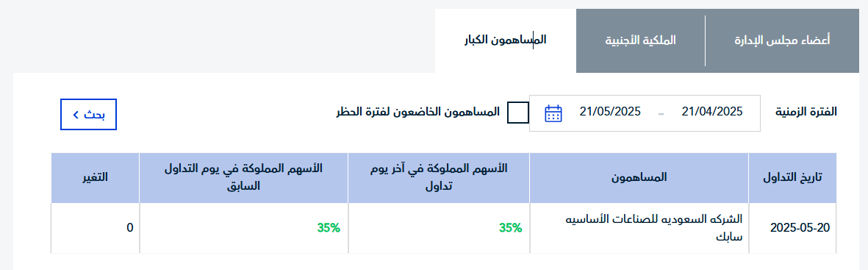The height and width of the screenshot is (270, 868).
Task: Click the 35% value under يوم التداول السابق
Action: (x=329, y=228)
